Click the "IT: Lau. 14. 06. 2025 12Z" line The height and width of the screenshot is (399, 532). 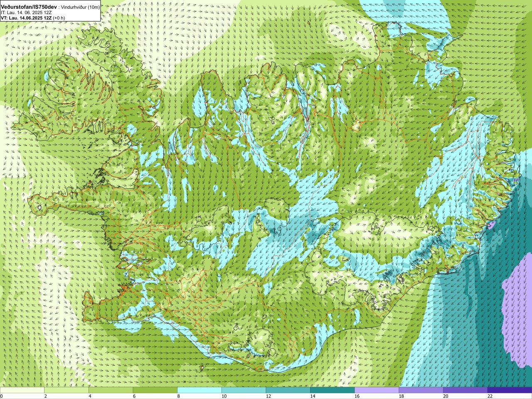[x=26, y=13]
